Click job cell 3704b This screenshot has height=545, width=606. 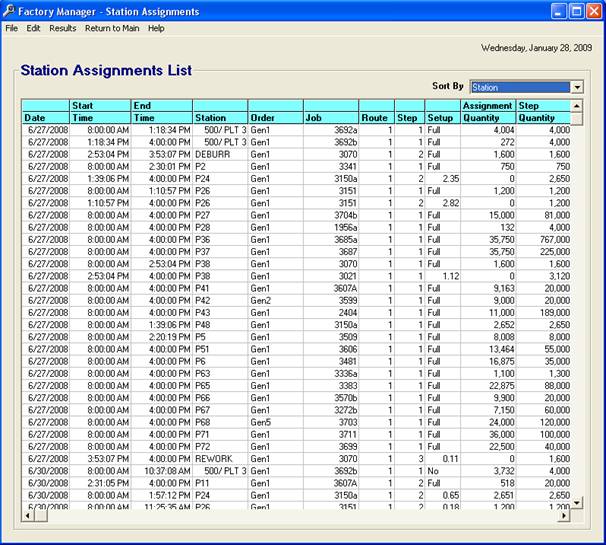(x=331, y=215)
